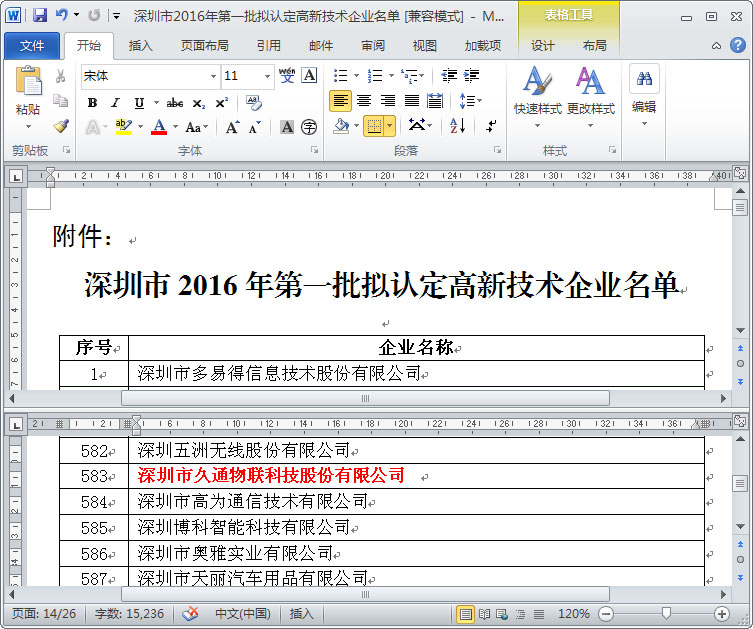Click the zoom slider in status bar
The height and width of the screenshot is (629, 753).
[666, 613]
